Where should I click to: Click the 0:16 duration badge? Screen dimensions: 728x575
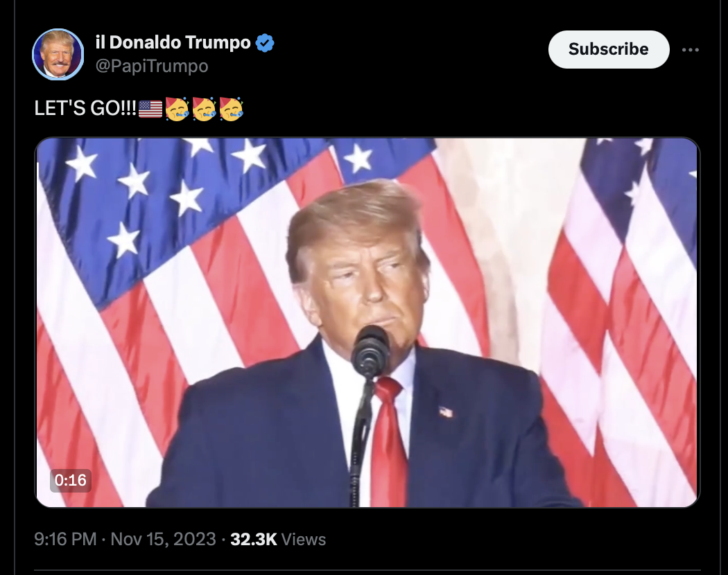tap(71, 480)
